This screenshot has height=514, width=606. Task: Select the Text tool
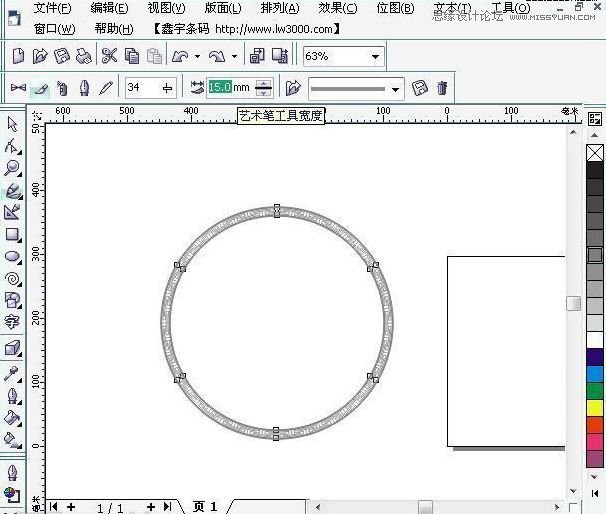[x=12, y=322]
